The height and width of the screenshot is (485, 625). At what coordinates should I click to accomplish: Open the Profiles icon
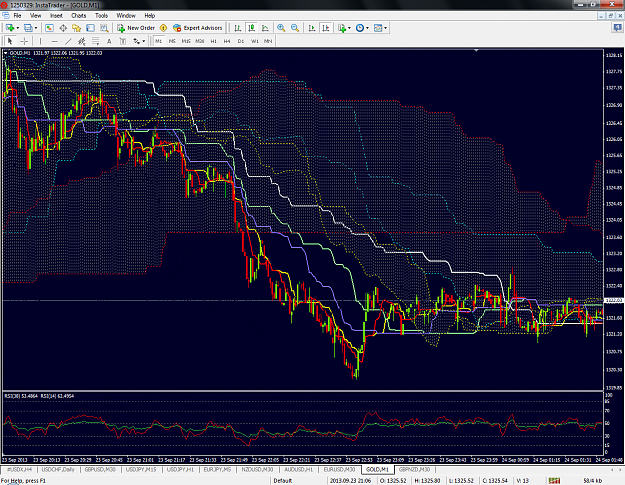pos(28,28)
